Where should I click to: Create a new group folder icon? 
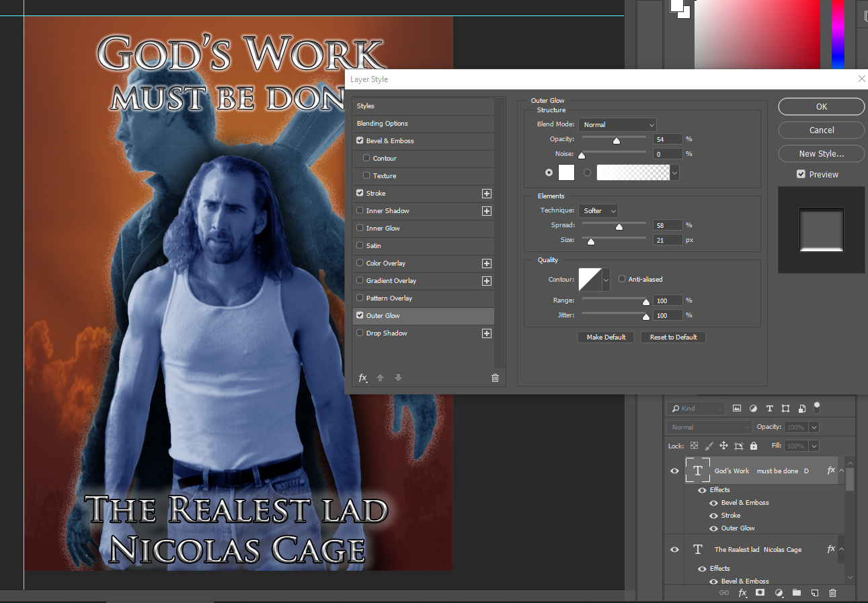pyautogui.click(x=797, y=593)
